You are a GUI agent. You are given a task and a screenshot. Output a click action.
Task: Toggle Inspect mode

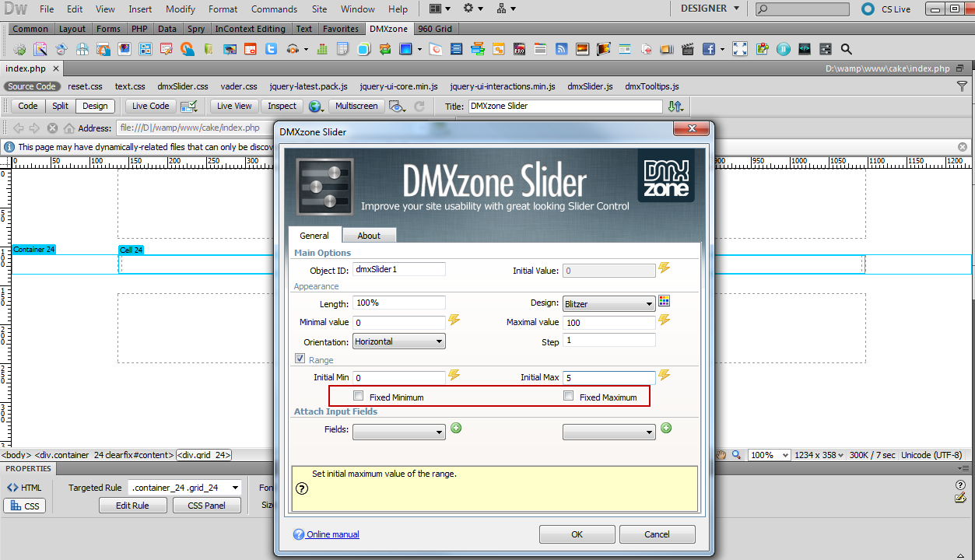tap(282, 106)
